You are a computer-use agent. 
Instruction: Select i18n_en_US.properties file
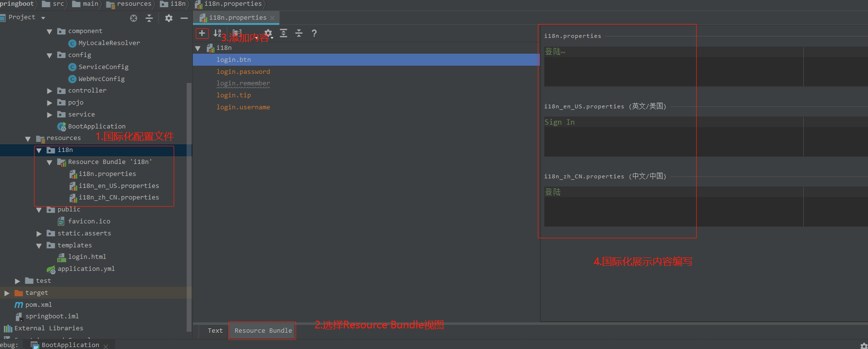click(114, 186)
